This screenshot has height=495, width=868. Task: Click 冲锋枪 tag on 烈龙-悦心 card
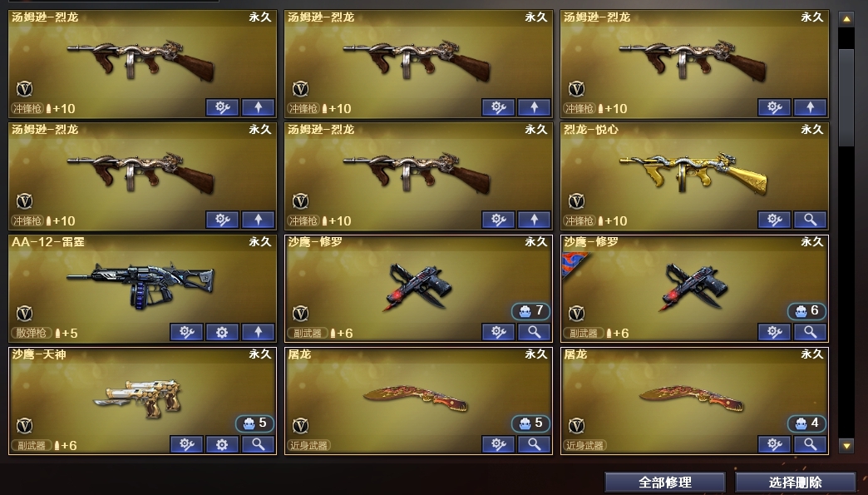coord(579,221)
